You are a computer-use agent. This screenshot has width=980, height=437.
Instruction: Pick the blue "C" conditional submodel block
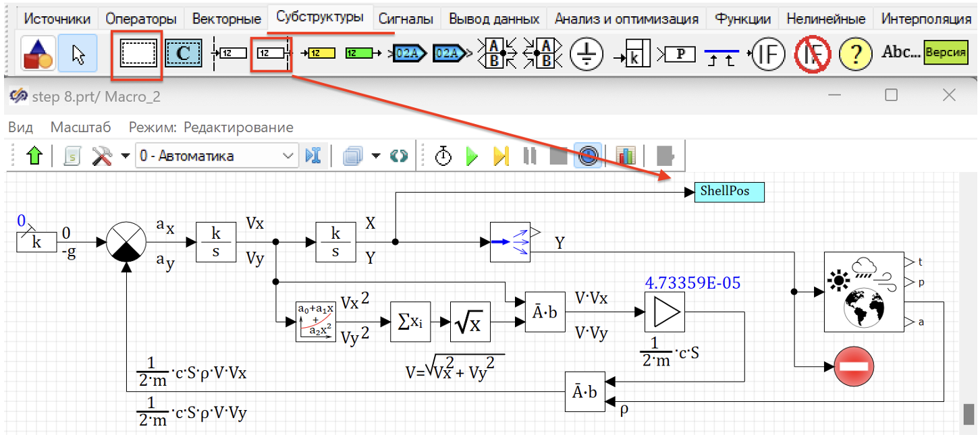click(x=184, y=53)
